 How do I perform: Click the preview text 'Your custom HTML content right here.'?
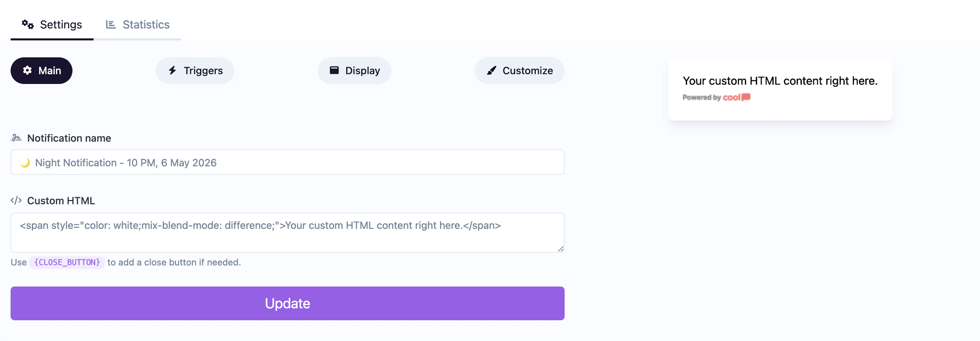coord(780,81)
